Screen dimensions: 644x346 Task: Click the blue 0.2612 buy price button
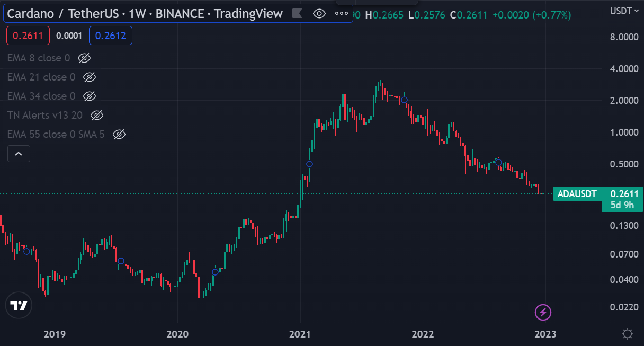point(111,36)
